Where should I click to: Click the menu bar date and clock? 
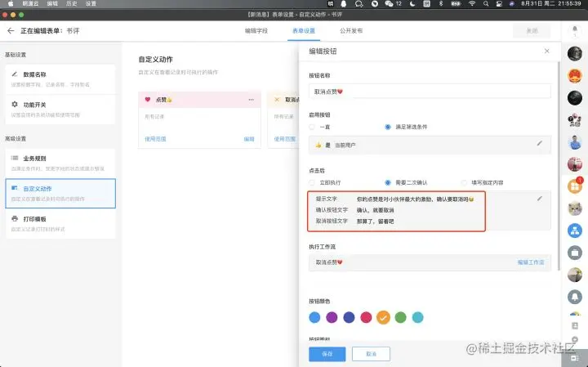pyautogui.click(x=551, y=4)
